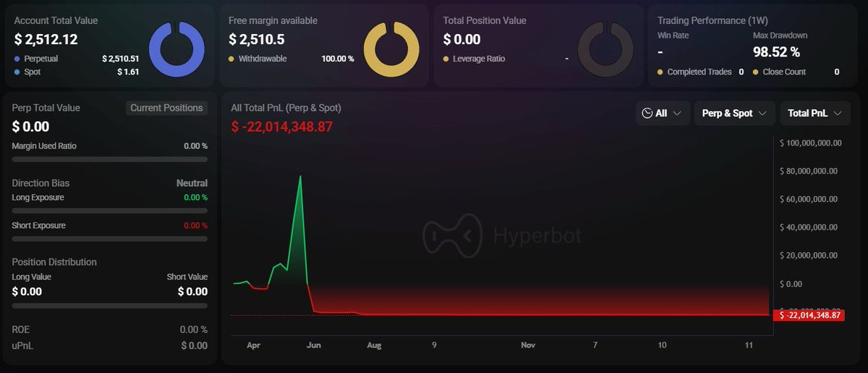Screen dimensions: 868x373
Task: Click the Perpetual value $ 2,510.51
Action: [121, 58]
